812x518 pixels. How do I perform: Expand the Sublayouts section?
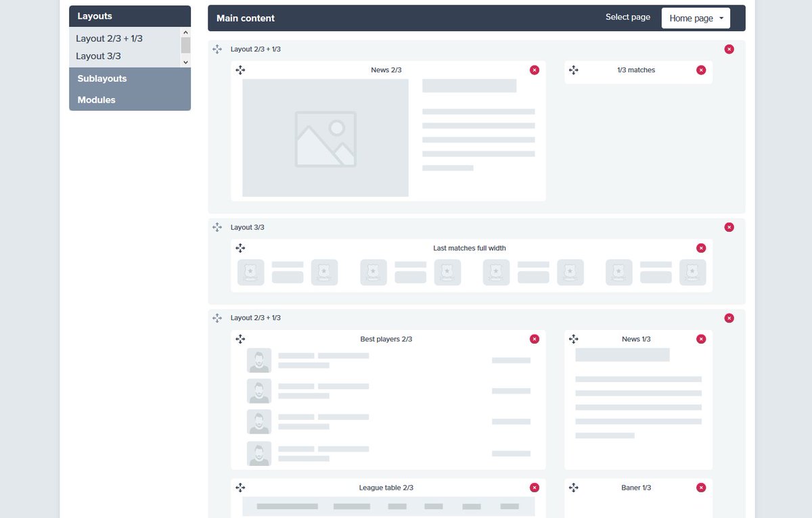[130, 78]
